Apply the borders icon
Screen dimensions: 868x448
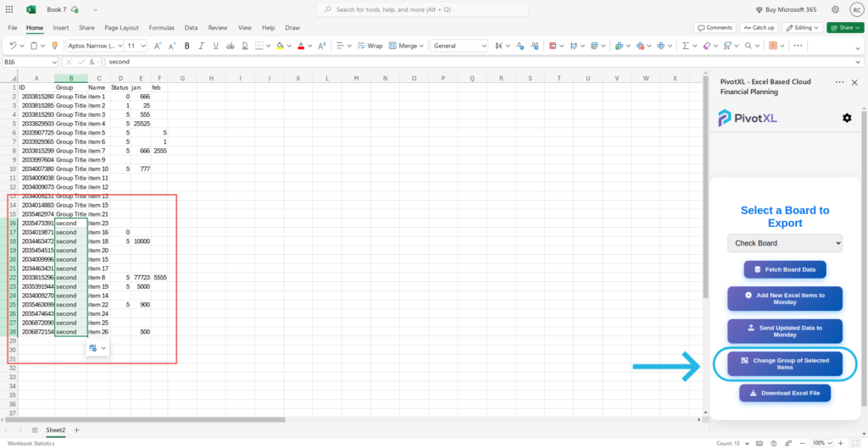[259, 46]
